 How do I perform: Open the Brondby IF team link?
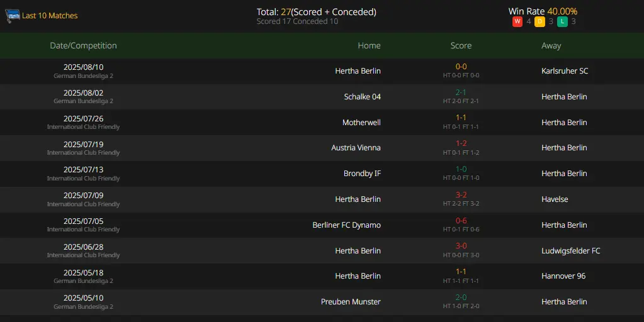click(362, 174)
